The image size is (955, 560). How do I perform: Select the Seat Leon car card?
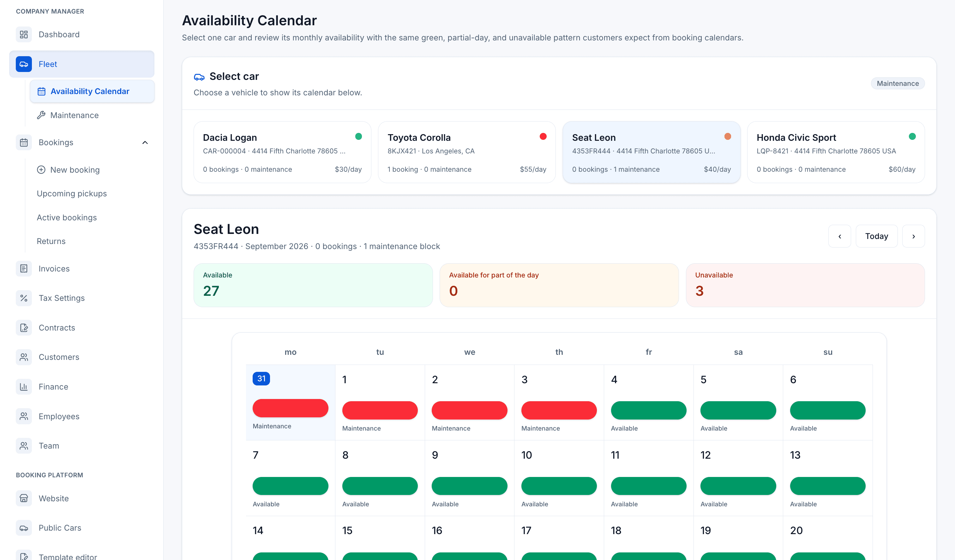[652, 152]
